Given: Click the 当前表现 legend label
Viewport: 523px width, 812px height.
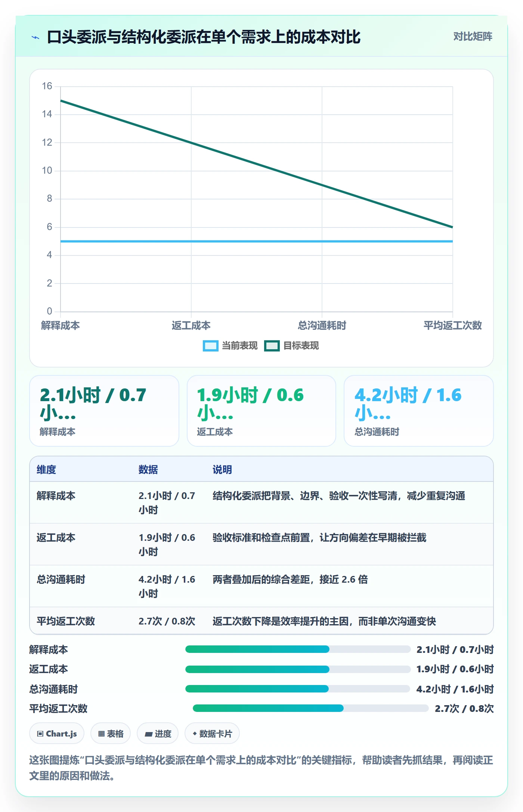Looking at the screenshot, I should point(240,346).
